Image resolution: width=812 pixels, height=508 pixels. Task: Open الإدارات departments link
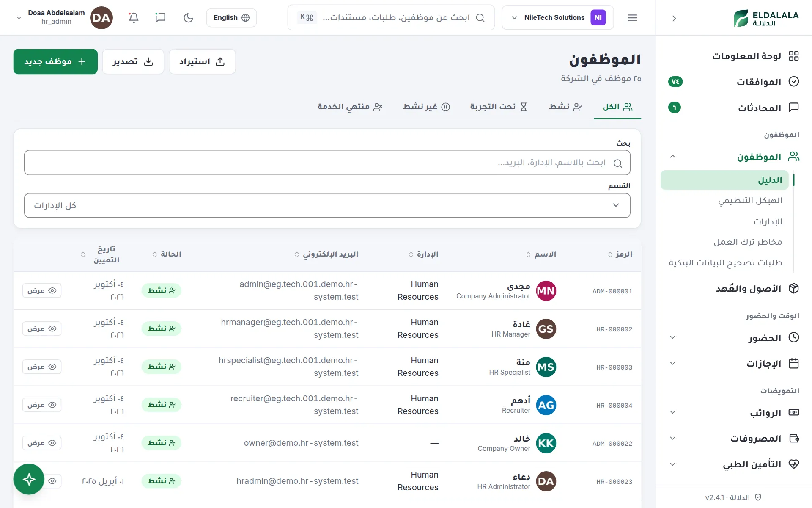[768, 221]
